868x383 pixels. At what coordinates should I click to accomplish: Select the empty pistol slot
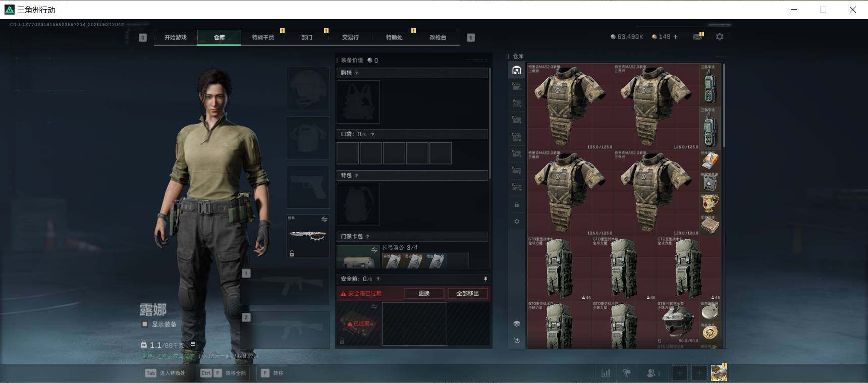[308, 187]
